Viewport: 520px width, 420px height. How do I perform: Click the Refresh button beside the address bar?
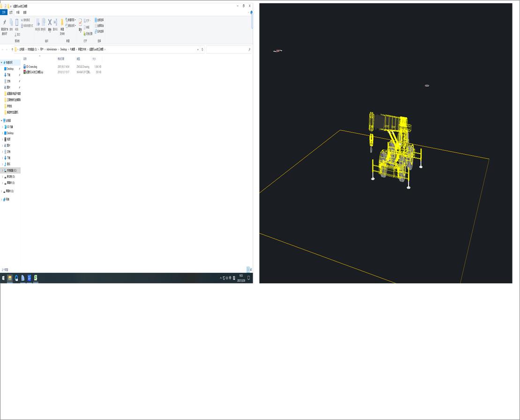click(x=202, y=49)
